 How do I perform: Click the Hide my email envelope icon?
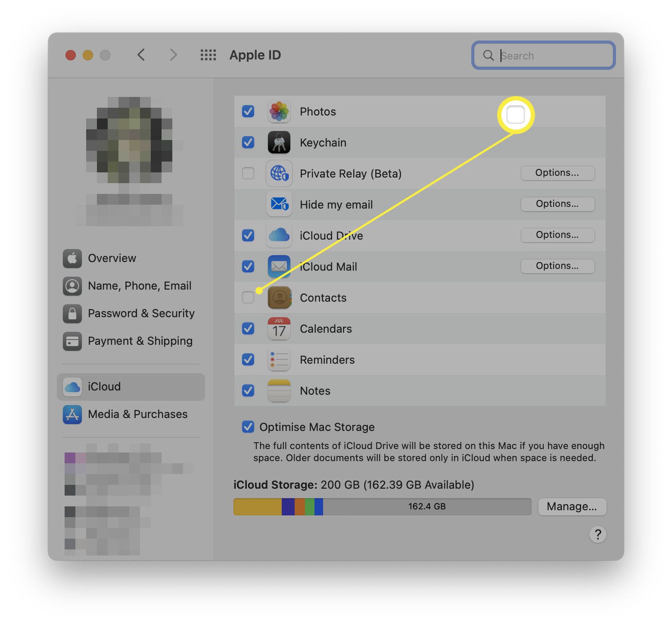279,204
